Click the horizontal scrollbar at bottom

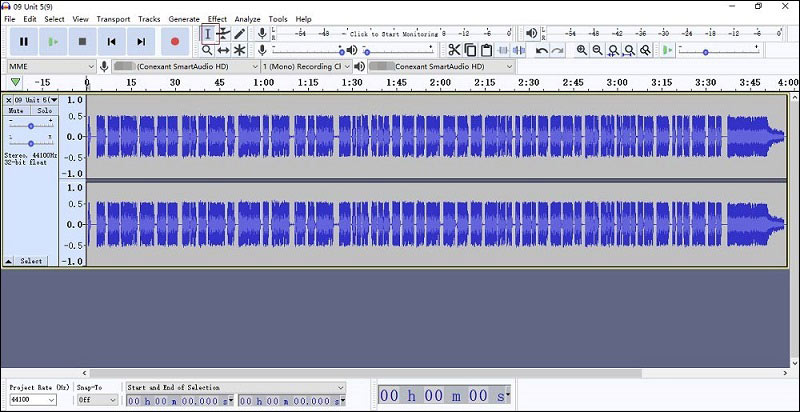pyautogui.click(x=365, y=373)
